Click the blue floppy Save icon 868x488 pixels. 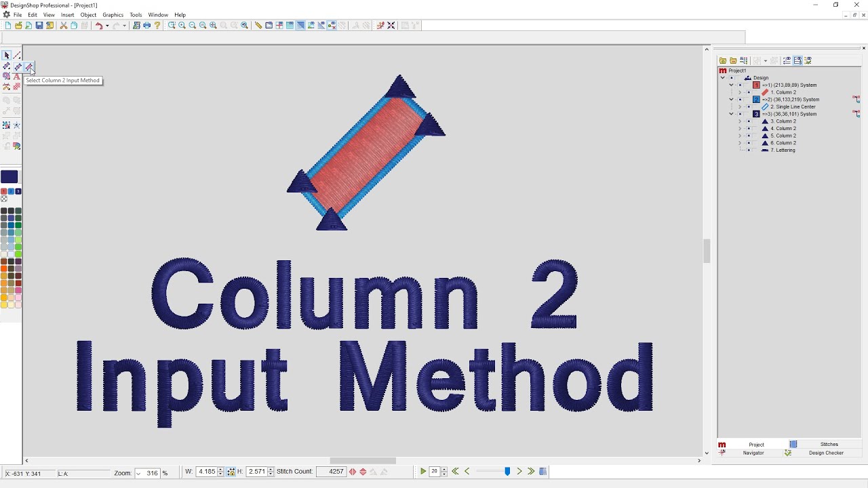tap(39, 25)
